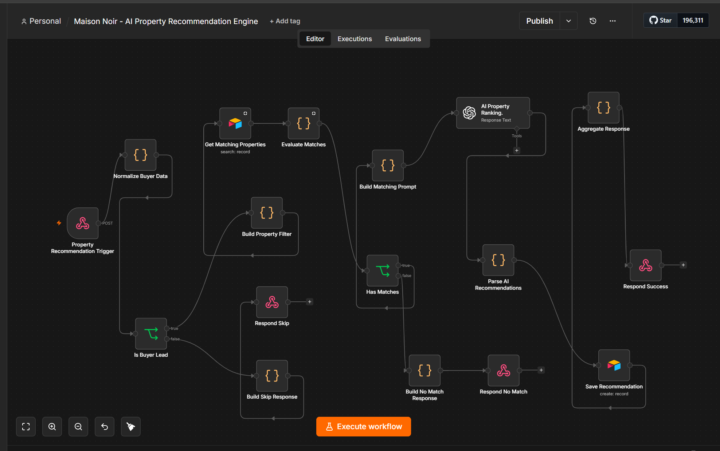Tidy up nodes with broom icon

(131, 427)
